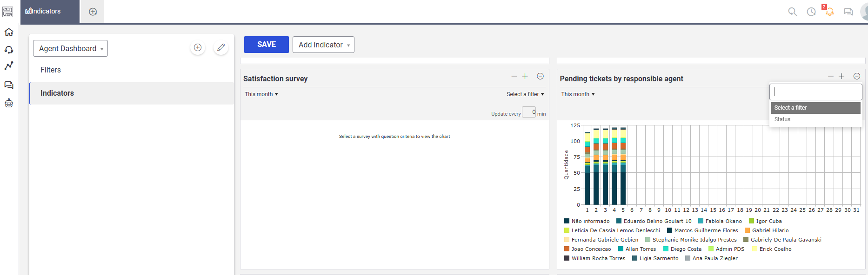Image resolution: width=868 pixels, height=275 pixels.
Task: Click the survey criteria hint message
Action: coord(394,137)
